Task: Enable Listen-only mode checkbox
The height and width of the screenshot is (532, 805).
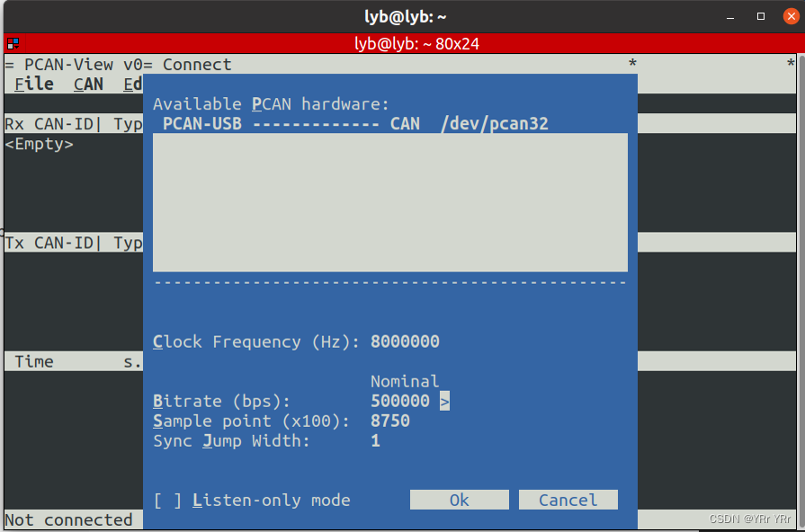Action: [x=167, y=501]
